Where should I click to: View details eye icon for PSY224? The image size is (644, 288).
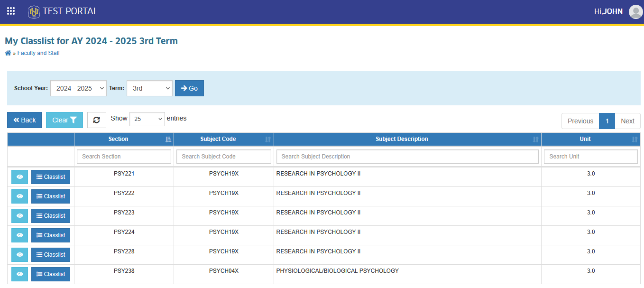[20, 235]
